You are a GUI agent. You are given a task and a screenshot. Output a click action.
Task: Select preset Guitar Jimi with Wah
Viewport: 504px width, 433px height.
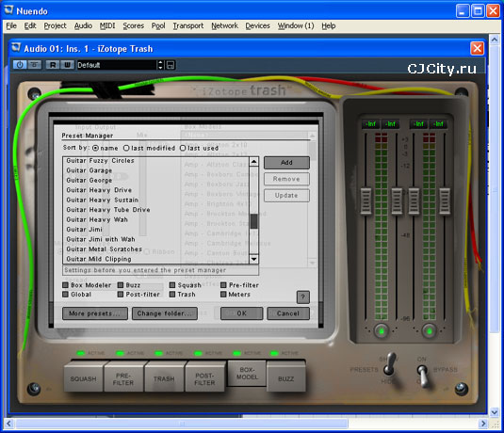tap(101, 239)
